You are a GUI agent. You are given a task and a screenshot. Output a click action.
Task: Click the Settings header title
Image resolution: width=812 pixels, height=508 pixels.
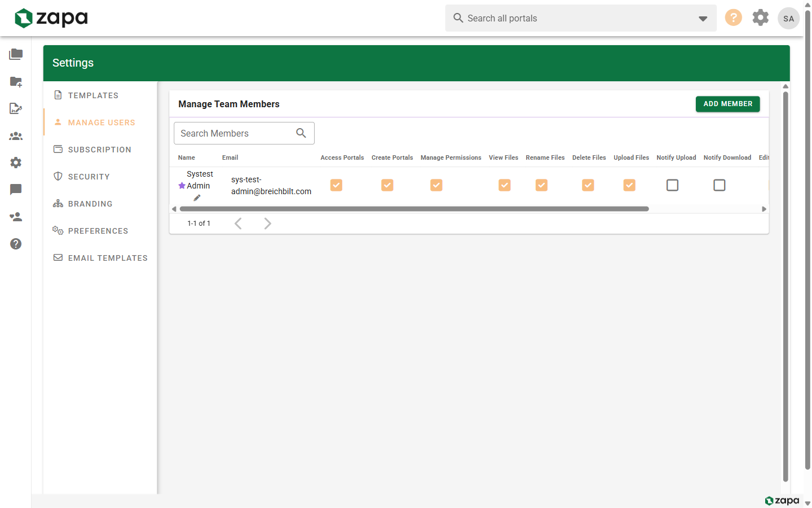click(73, 63)
